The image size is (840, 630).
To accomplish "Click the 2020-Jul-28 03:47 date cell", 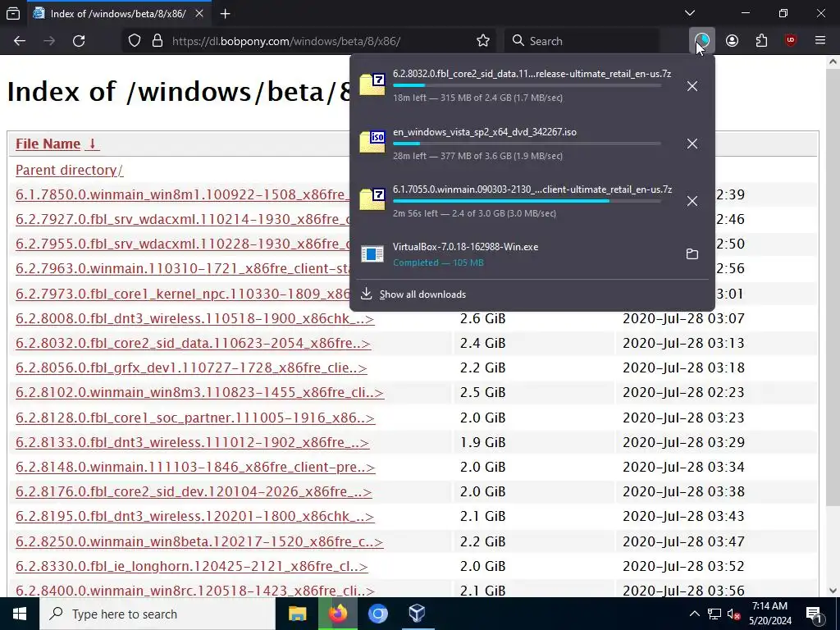I will click(683, 541).
